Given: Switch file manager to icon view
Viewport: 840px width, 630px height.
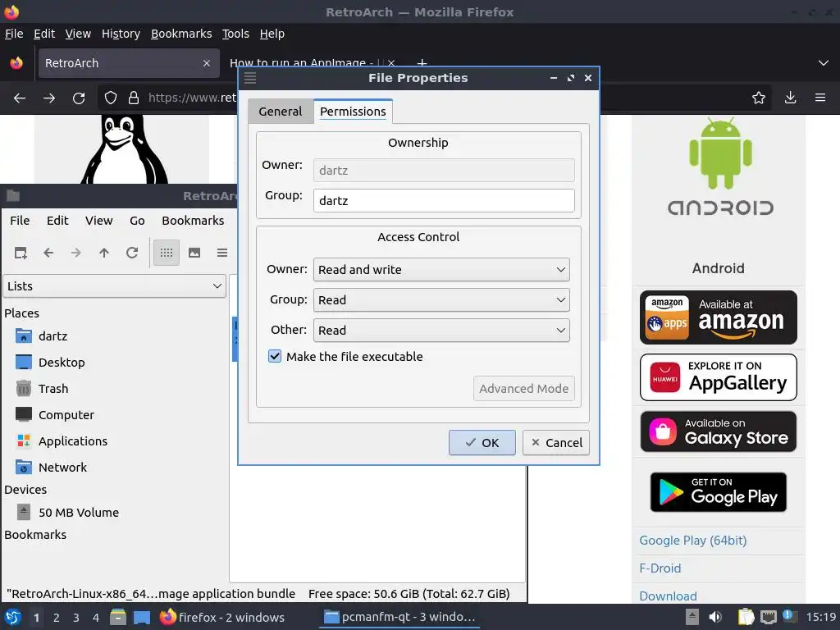Looking at the screenshot, I should pyautogui.click(x=167, y=253).
